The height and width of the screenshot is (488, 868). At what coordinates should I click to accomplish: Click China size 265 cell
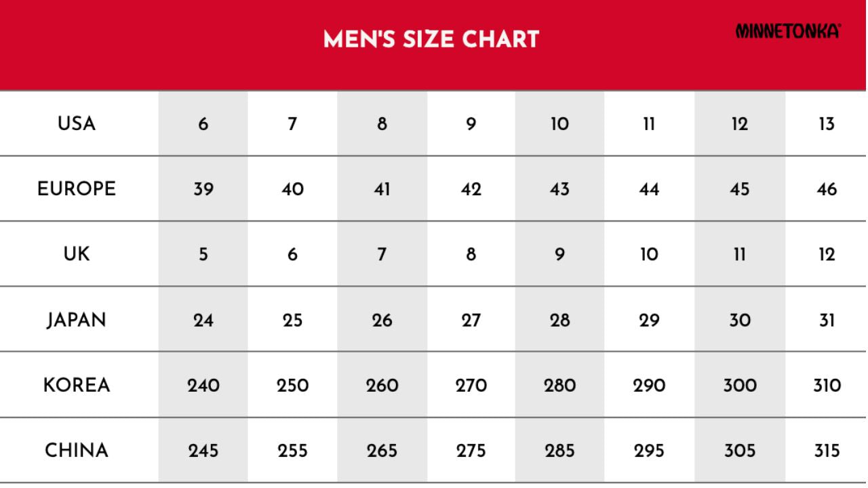click(382, 451)
